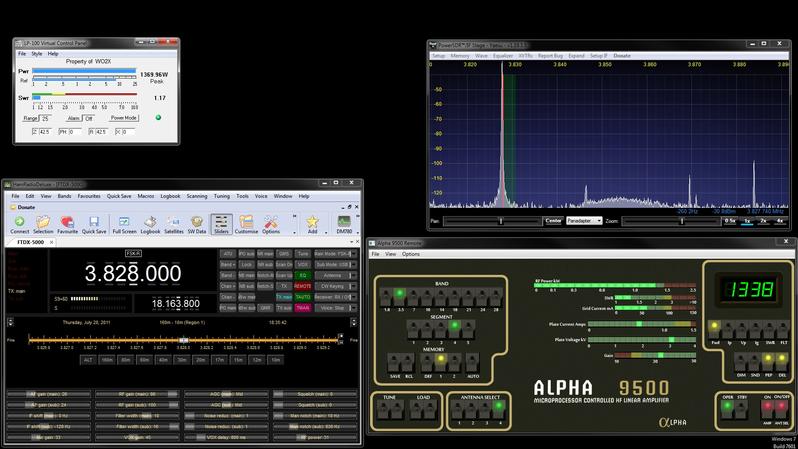Click the SAVE memory button on Alpha 9500
This screenshot has width=798, height=449.
tap(394, 362)
